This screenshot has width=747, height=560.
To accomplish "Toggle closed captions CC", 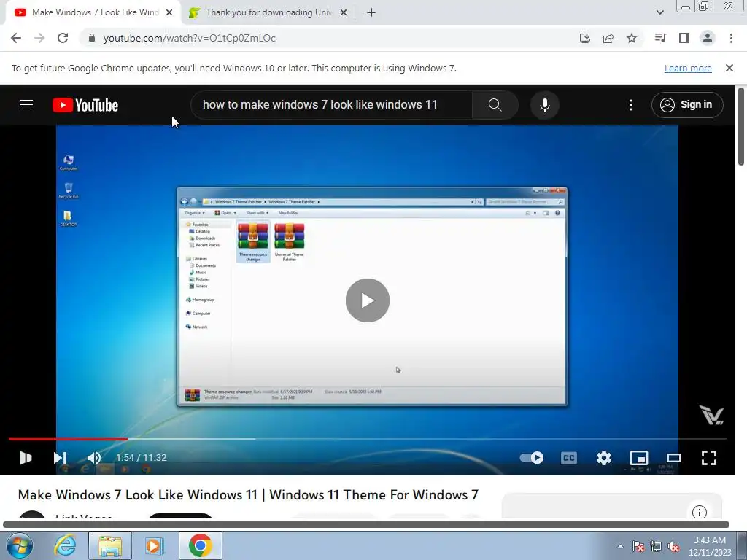I will pyautogui.click(x=569, y=458).
